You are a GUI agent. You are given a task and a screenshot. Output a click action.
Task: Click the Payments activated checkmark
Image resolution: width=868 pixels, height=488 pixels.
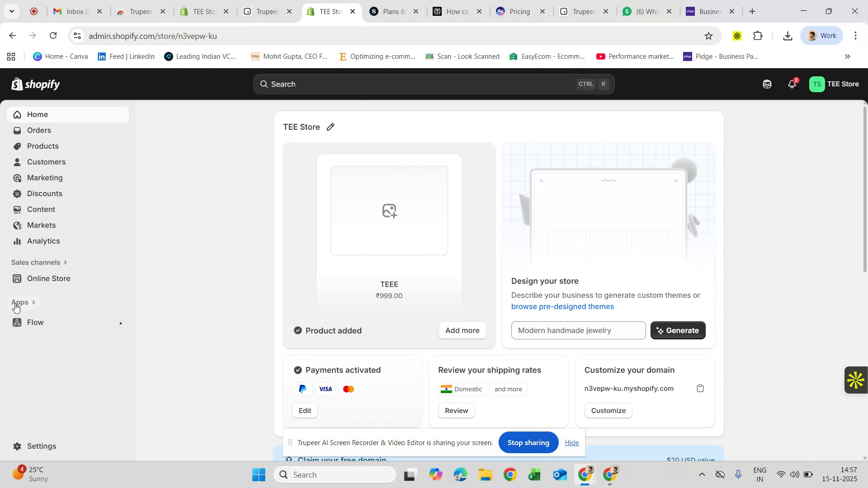pyautogui.click(x=297, y=370)
